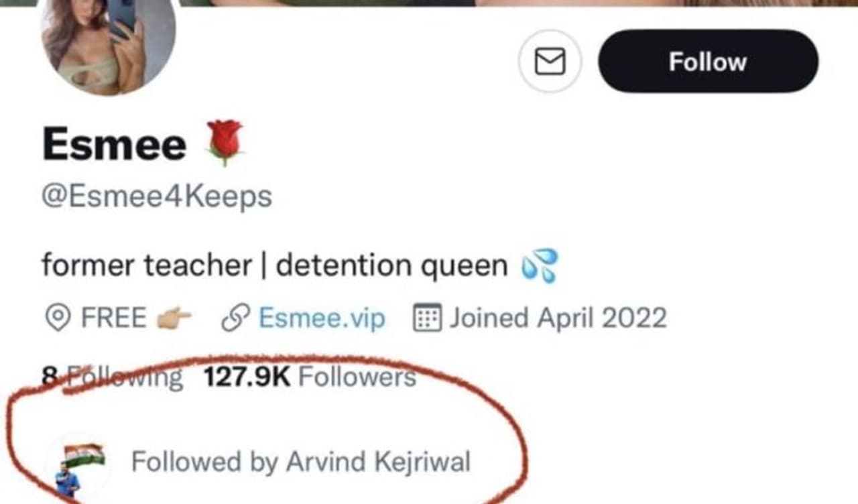Click the calendar icon next to Joined

426,318
